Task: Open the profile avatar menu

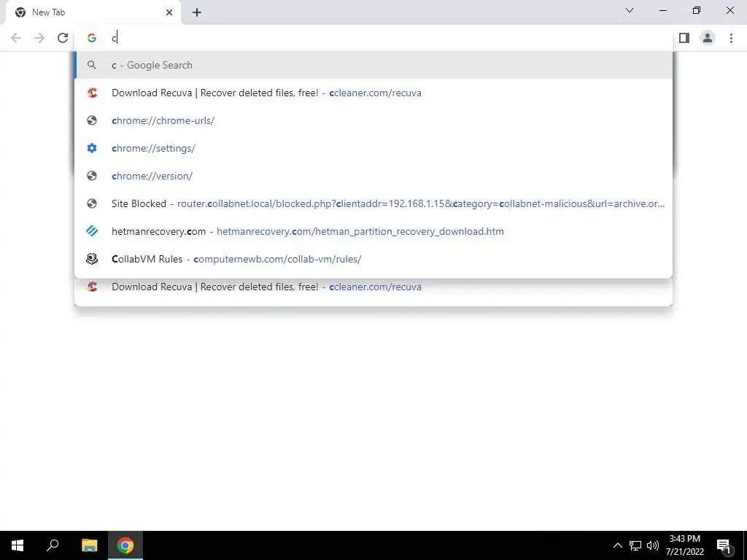Action: pyautogui.click(x=708, y=38)
